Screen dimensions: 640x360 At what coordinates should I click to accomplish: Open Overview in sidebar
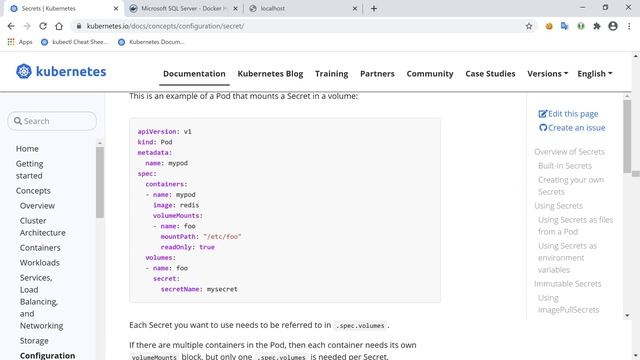[x=37, y=206]
